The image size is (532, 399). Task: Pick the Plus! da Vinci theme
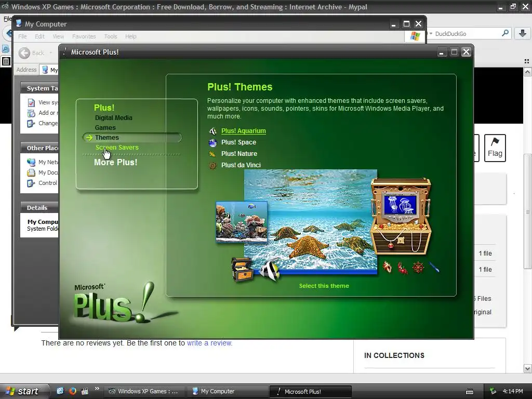pos(241,165)
